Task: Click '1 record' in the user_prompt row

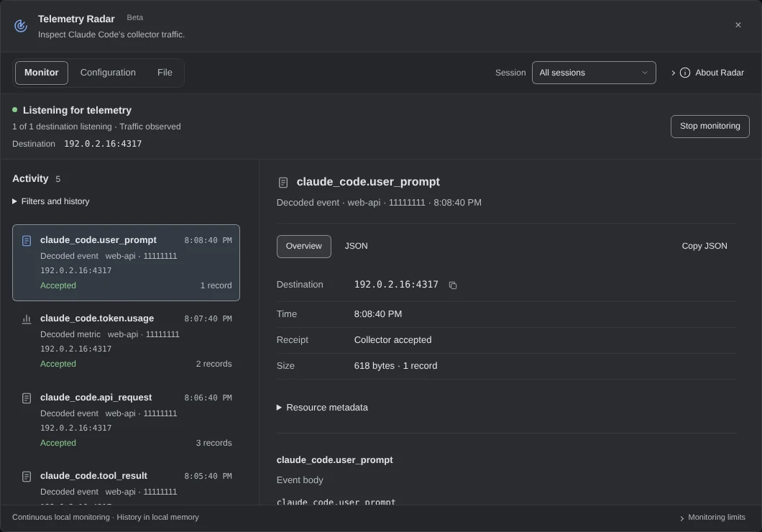Action: tap(216, 285)
